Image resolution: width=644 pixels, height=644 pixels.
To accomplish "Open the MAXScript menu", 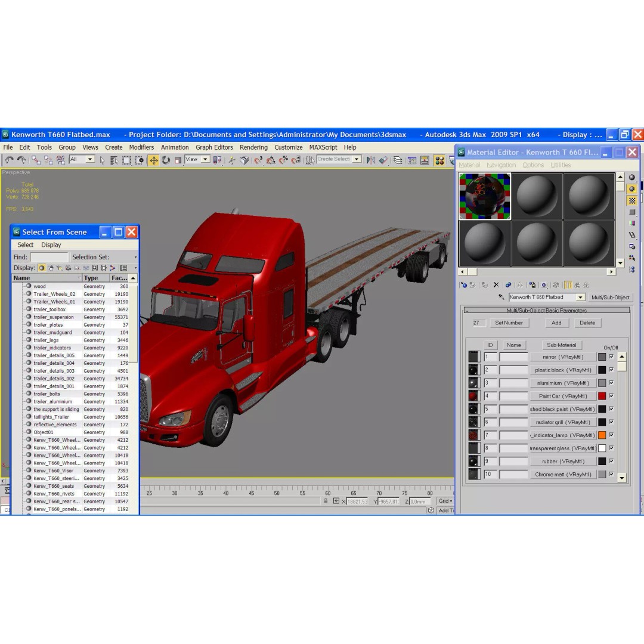I will pos(323,147).
